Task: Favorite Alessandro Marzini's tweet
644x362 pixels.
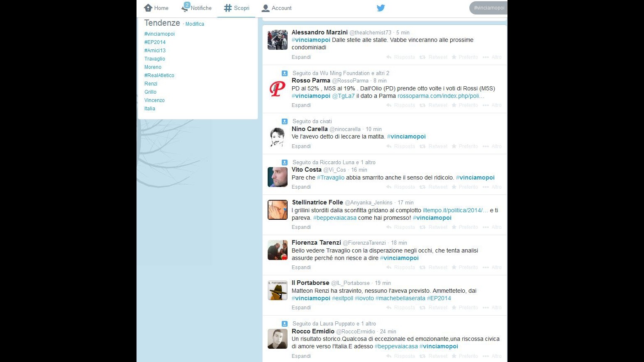Action: (x=465, y=57)
